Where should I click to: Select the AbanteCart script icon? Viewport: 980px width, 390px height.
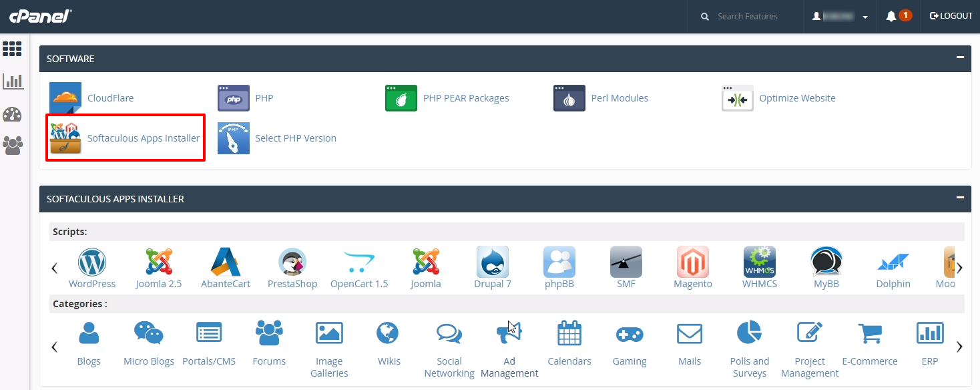click(x=226, y=262)
